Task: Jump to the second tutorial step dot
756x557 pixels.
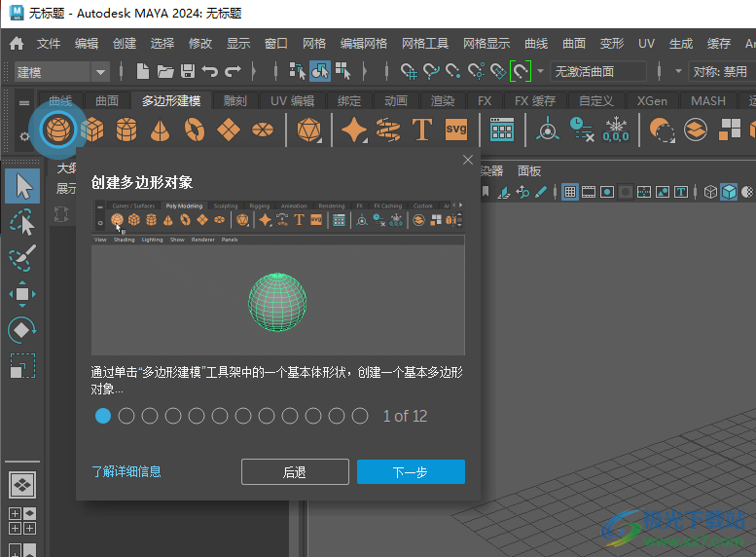Action: 126,416
